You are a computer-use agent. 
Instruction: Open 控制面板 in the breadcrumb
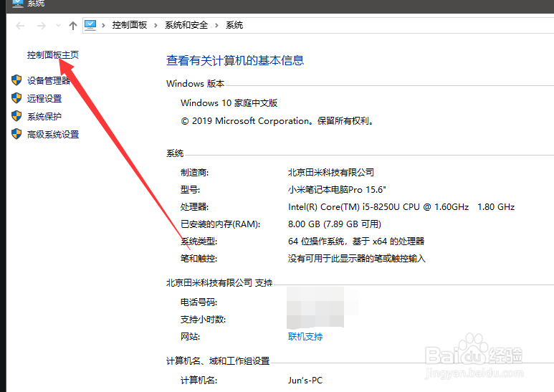click(x=129, y=25)
